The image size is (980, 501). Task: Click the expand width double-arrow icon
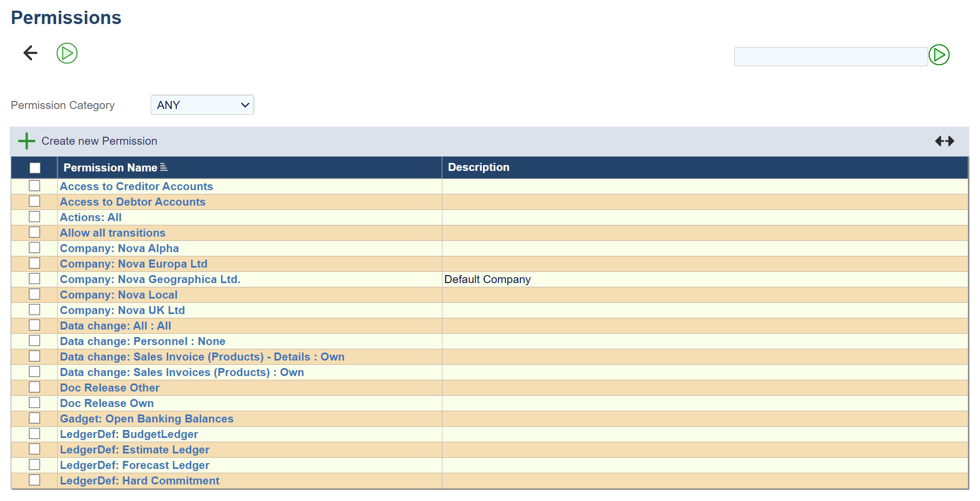pos(944,141)
